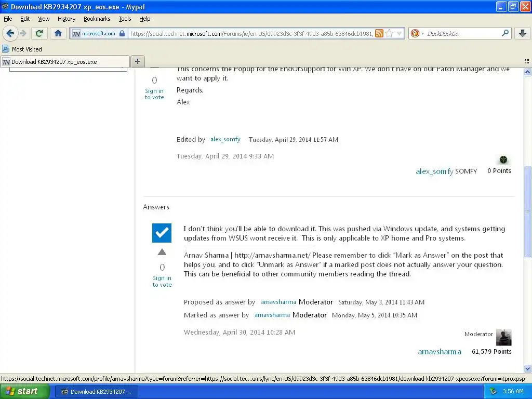Open the address bar history dropdown arrow
Viewport: 532px width, 399px height.
tap(400, 33)
